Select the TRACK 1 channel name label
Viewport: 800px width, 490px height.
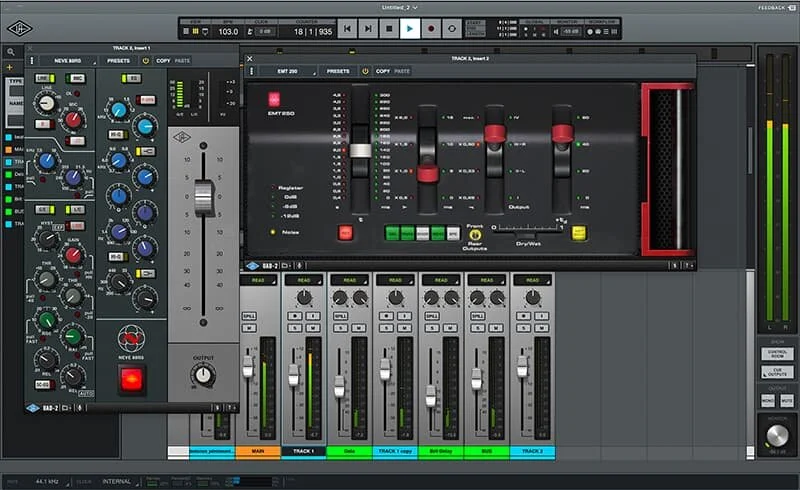[x=304, y=451]
